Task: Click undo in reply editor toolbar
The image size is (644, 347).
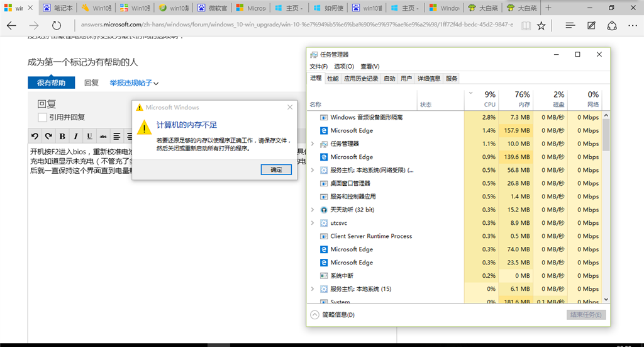Action: point(35,136)
